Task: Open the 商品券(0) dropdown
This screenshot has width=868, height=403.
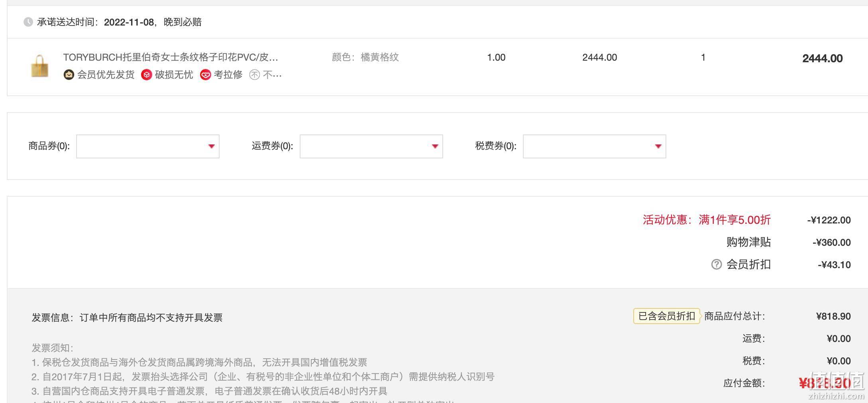Action: click(148, 146)
